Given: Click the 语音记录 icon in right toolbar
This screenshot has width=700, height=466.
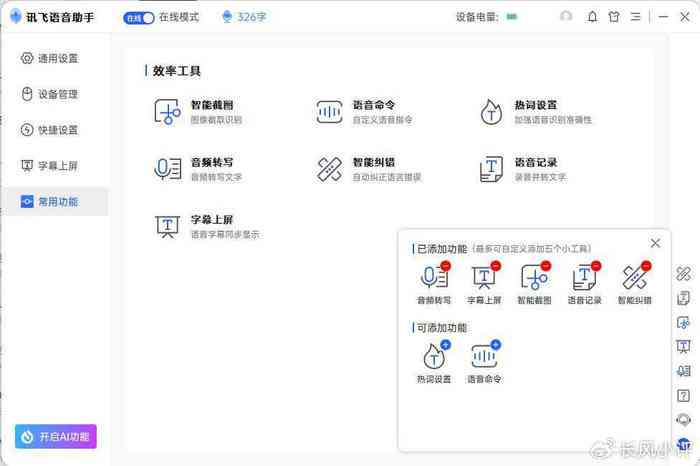Looking at the screenshot, I should [x=683, y=298].
